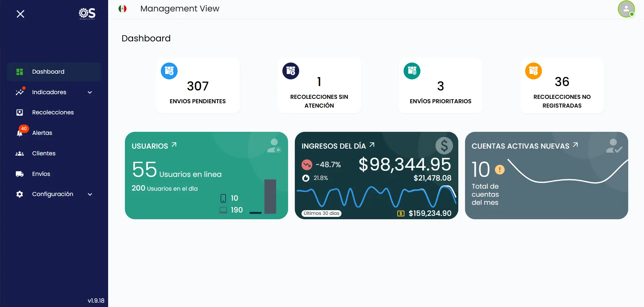Click the navy Recolecciones sin Atención icon

(291, 71)
